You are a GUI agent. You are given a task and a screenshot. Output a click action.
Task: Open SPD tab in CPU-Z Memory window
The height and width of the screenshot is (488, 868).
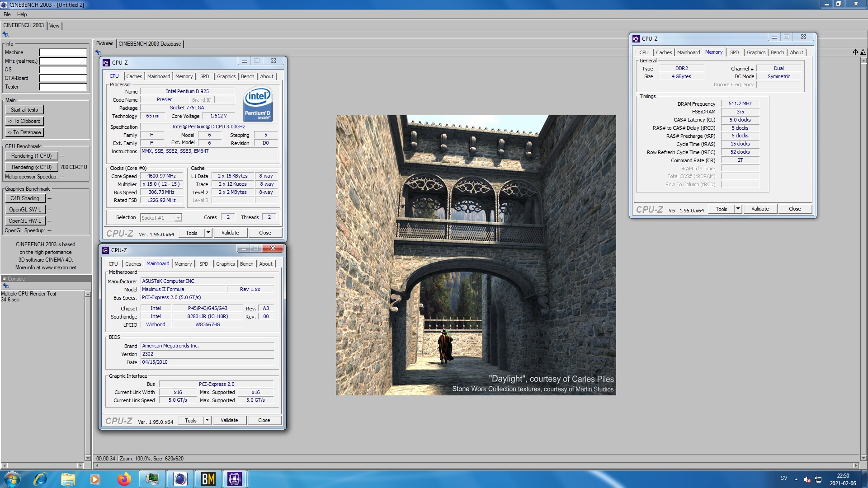[x=734, y=52]
